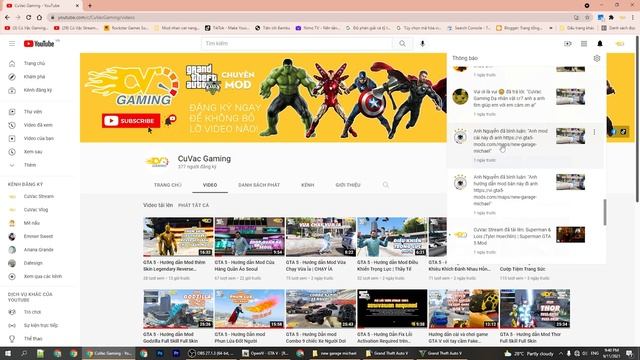
Task: Open Hàng Quần Áo Seoul video thumbnail
Action: tap(249, 237)
